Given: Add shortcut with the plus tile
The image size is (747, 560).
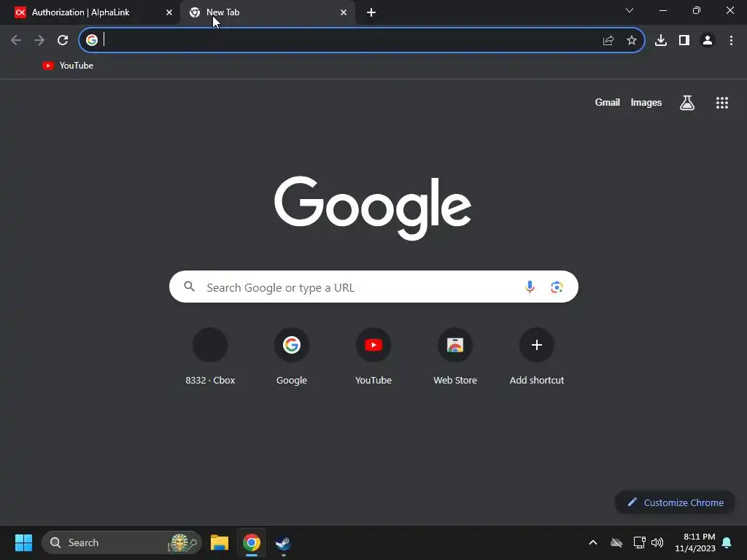Looking at the screenshot, I should click(536, 357).
